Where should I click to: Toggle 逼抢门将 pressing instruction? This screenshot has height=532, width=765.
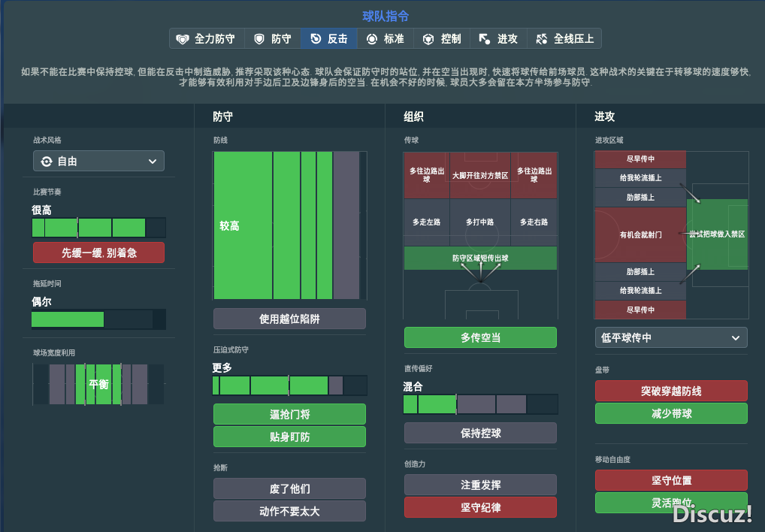coord(289,414)
